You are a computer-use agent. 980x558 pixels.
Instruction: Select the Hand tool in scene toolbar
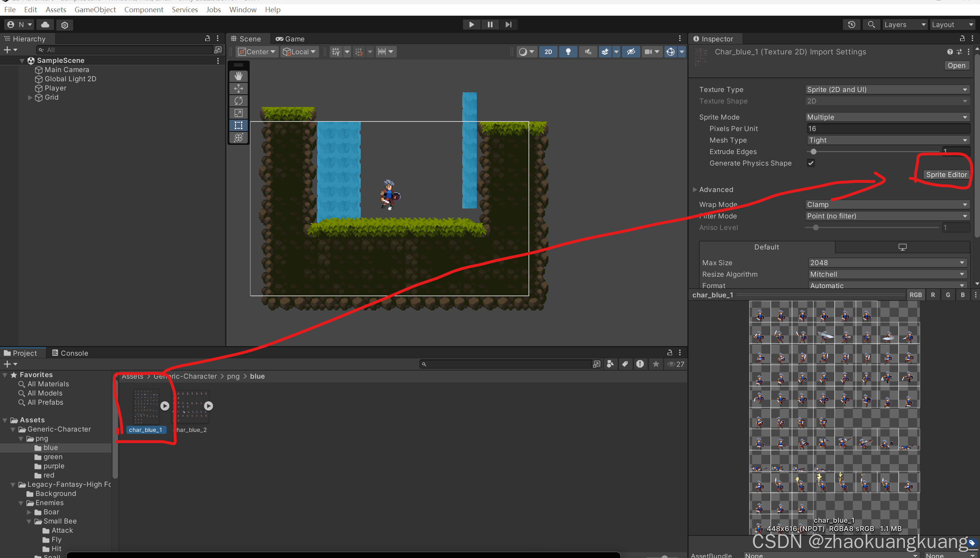pyautogui.click(x=238, y=76)
